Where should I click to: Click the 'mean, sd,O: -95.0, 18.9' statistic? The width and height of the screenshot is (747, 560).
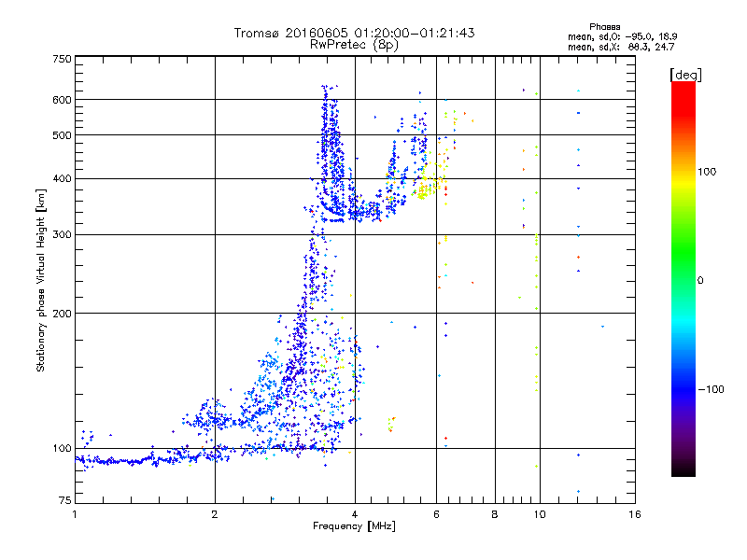click(622, 36)
